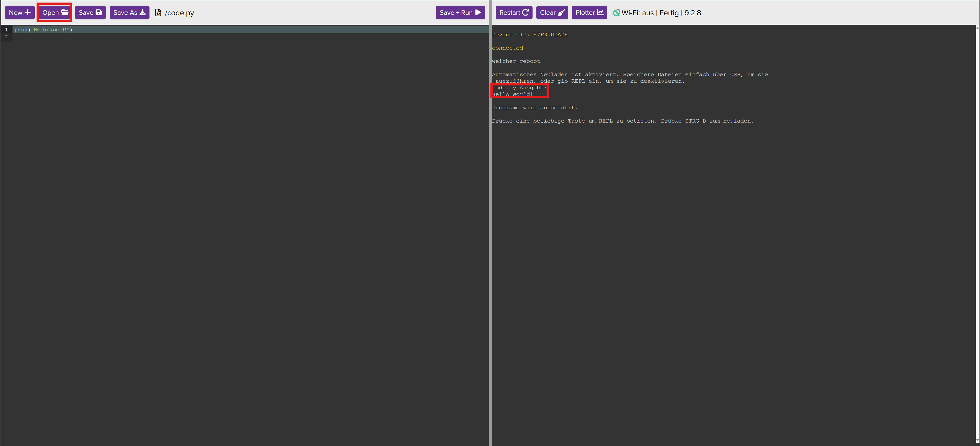Screen dimensions: 980x446
Task: Toggle the Plotter view
Action: 589,13
